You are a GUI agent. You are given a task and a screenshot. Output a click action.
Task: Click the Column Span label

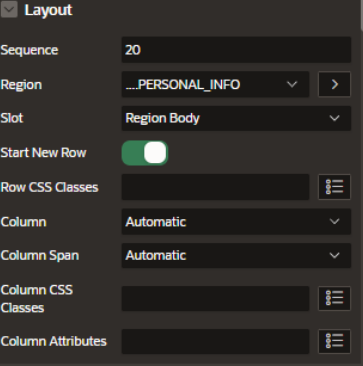click(40, 256)
